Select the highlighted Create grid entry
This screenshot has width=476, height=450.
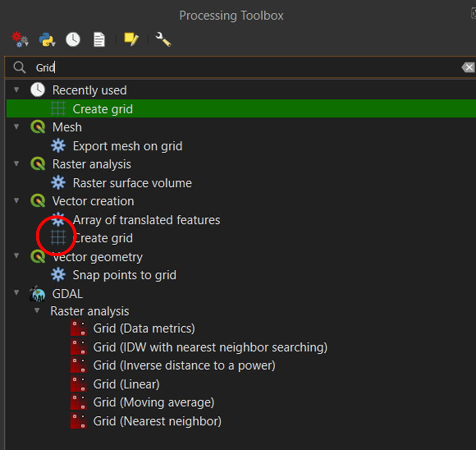(x=102, y=109)
